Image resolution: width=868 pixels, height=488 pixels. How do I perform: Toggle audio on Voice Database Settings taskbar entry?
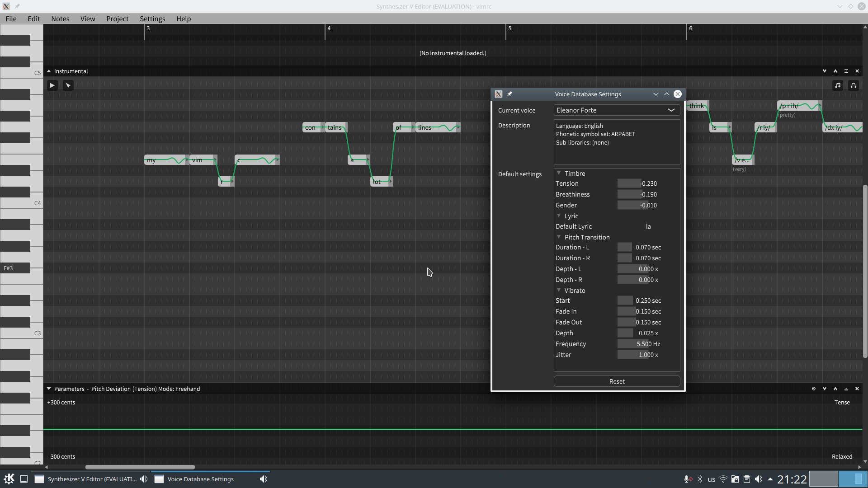pos(264,479)
